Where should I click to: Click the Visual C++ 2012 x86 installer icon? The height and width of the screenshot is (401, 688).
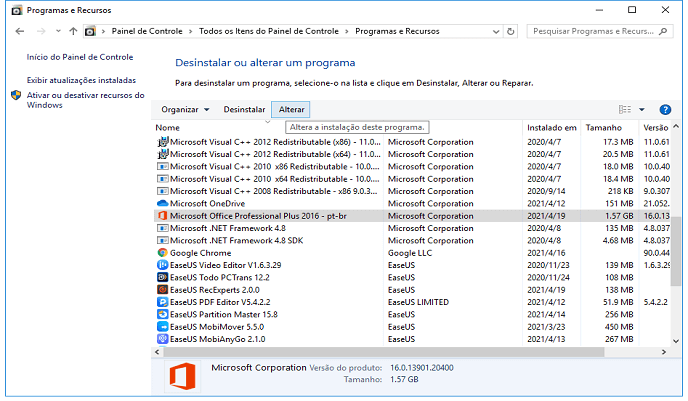(x=162, y=142)
